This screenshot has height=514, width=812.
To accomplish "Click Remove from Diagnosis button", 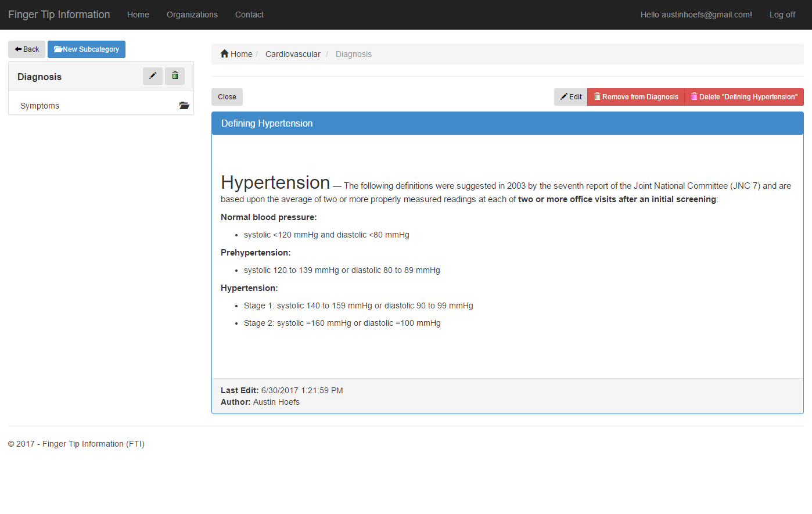I will coord(636,97).
